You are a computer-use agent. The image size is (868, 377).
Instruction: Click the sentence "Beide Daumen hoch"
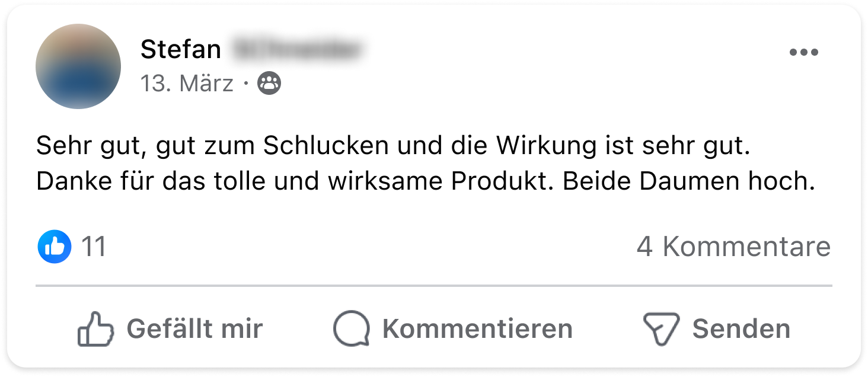click(689, 182)
